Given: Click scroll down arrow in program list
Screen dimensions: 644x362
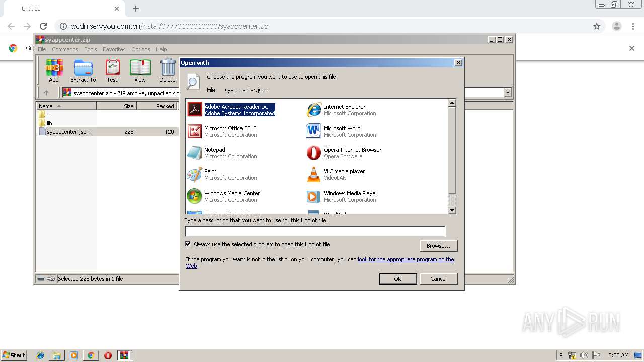Looking at the screenshot, I should (452, 210).
